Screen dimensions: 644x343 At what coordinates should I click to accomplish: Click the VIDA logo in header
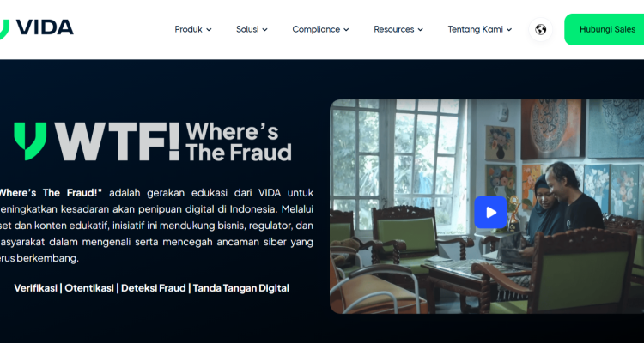[36, 29]
